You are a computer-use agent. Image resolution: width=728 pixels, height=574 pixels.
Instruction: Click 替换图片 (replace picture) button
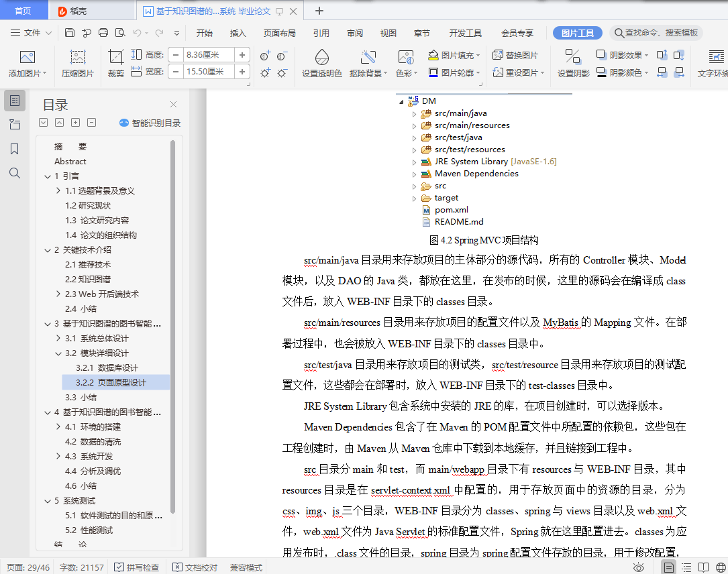(515, 55)
